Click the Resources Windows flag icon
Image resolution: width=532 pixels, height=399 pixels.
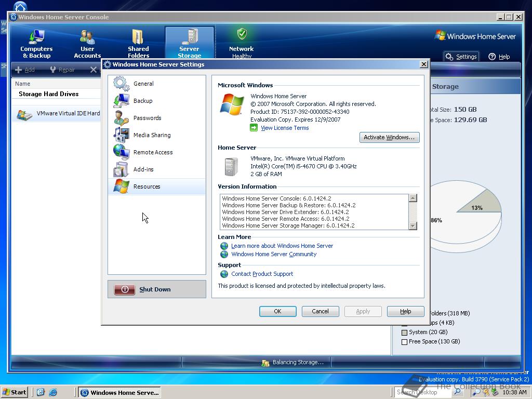coord(121,187)
